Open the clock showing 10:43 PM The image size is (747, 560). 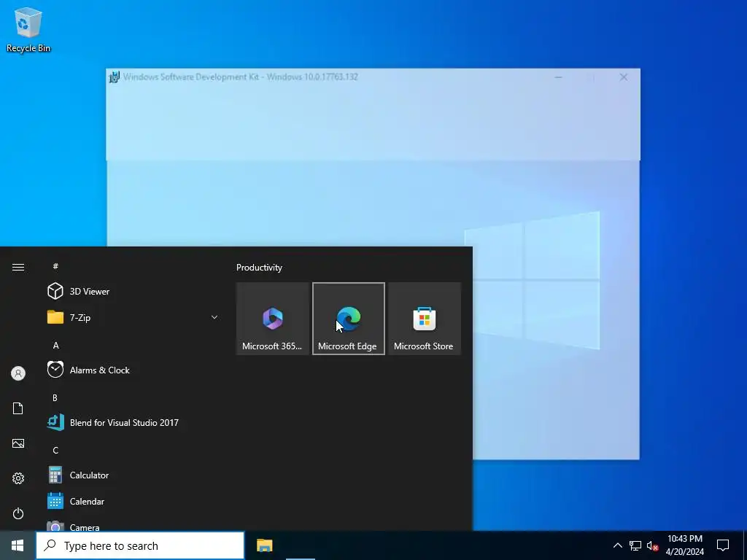[684, 545]
